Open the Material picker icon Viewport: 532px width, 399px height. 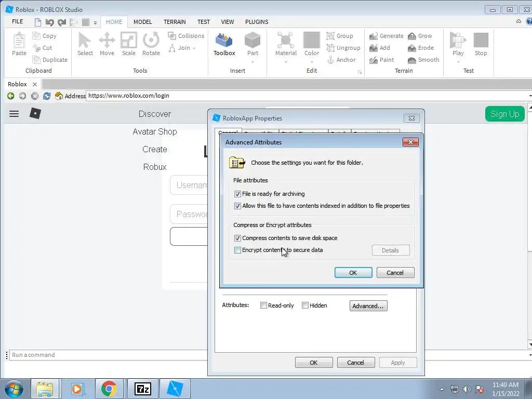tap(286, 41)
